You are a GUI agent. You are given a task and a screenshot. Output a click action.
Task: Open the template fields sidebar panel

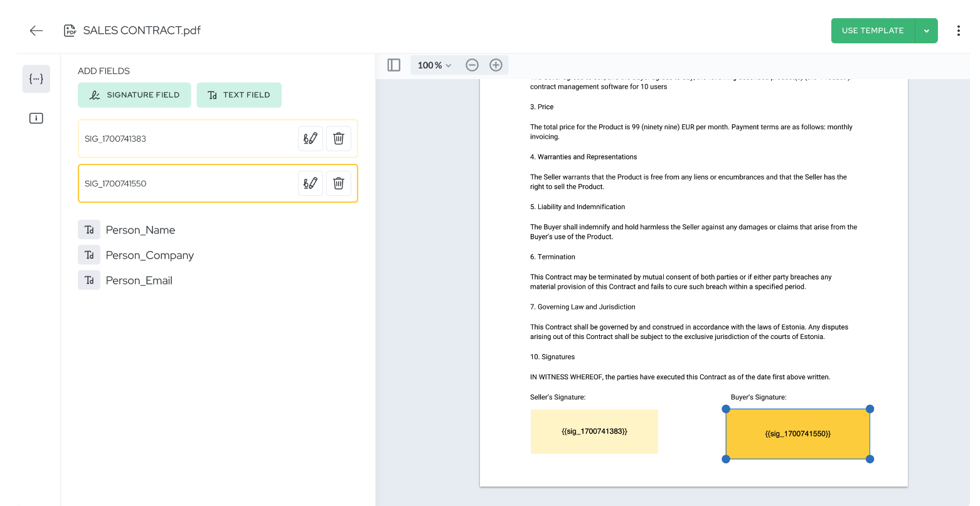point(36,79)
